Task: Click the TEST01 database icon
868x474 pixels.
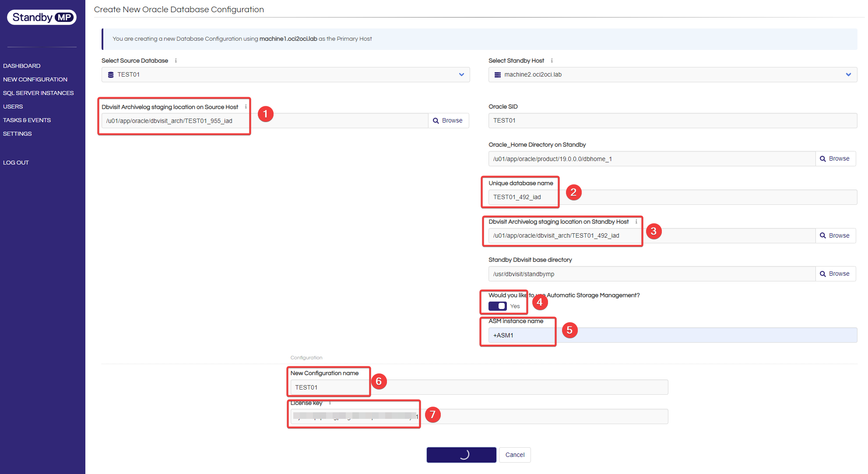Action: 111,75
